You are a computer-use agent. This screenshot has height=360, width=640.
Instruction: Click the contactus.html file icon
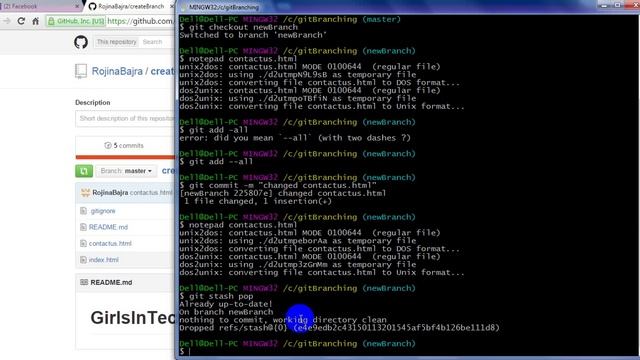(x=83, y=243)
